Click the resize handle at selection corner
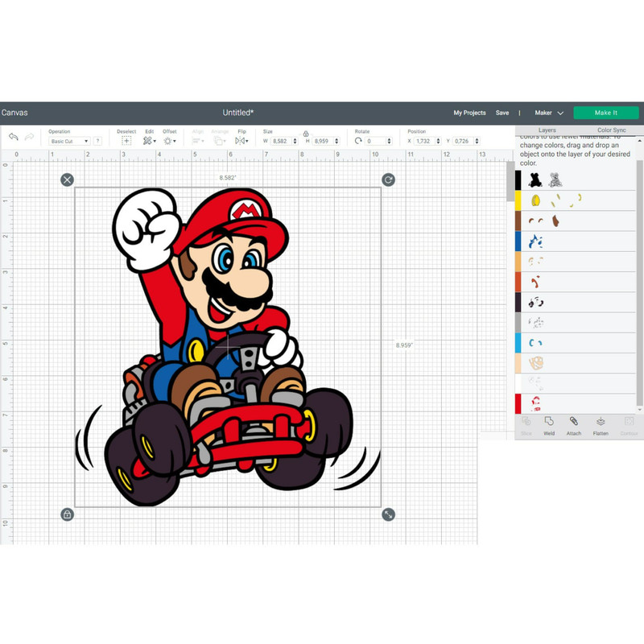 click(389, 514)
